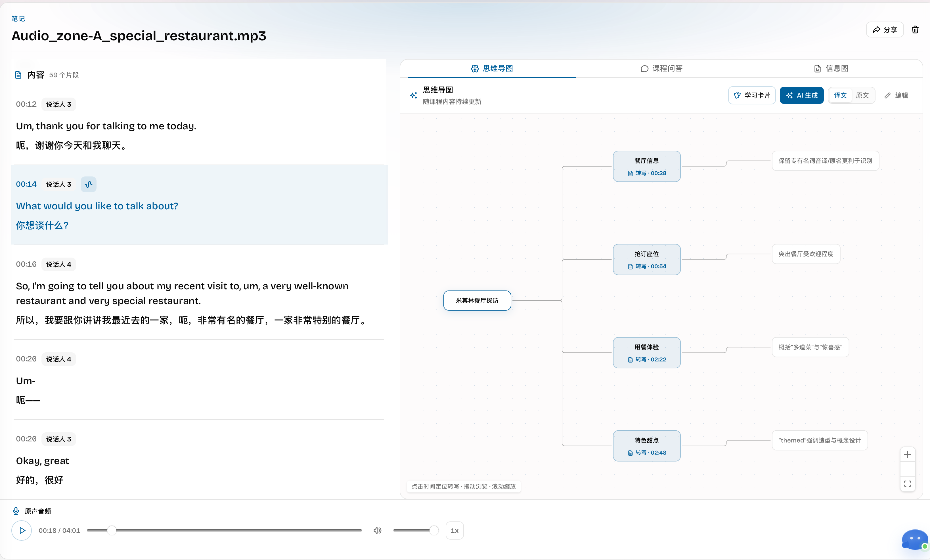Image resolution: width=930 pixels, height=560 pixels.
Task: Click the waveform icon beside 00:14 说话人 3
Action: (x=88, y=184)
